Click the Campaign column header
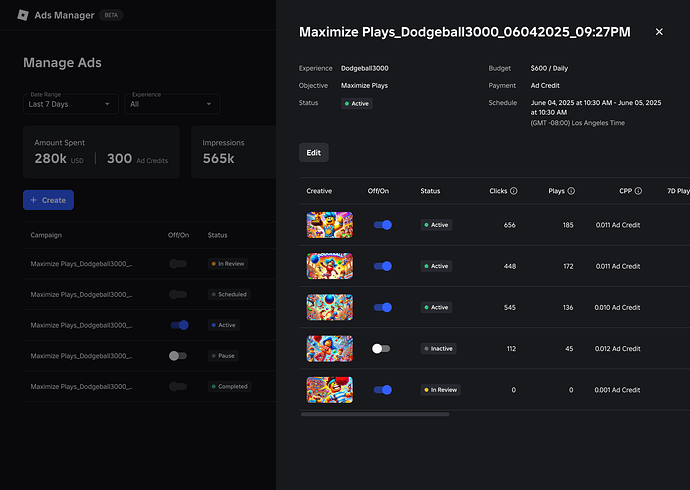The width and height of the screenshot is (690, 490). (46, 235)
